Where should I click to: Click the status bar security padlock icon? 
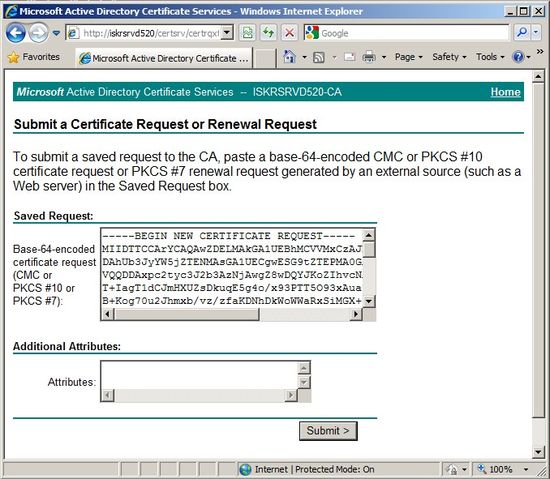coord(452,470)
